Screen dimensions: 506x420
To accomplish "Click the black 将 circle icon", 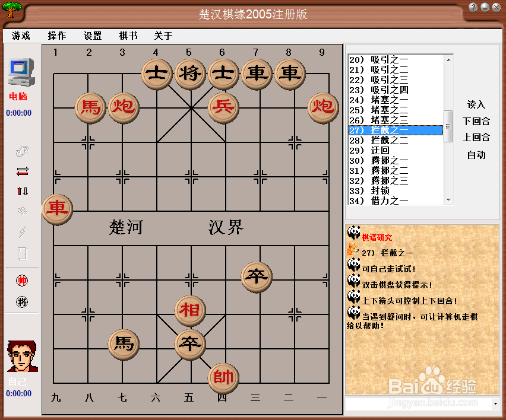I will point(22,302).
